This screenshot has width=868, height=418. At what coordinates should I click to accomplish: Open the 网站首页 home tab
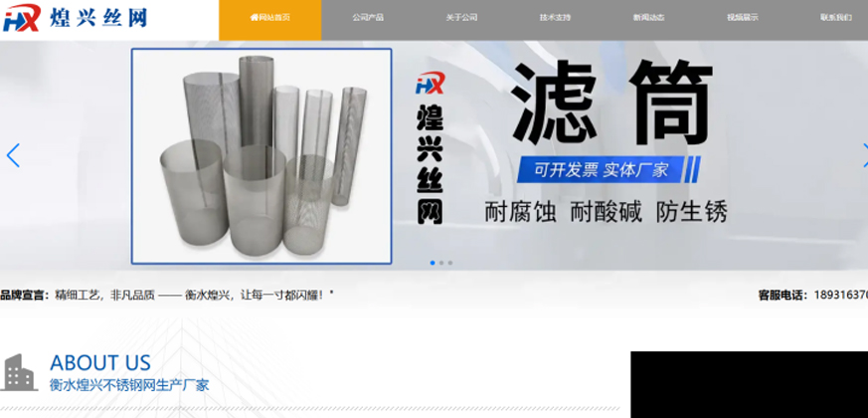pos(270,18)
